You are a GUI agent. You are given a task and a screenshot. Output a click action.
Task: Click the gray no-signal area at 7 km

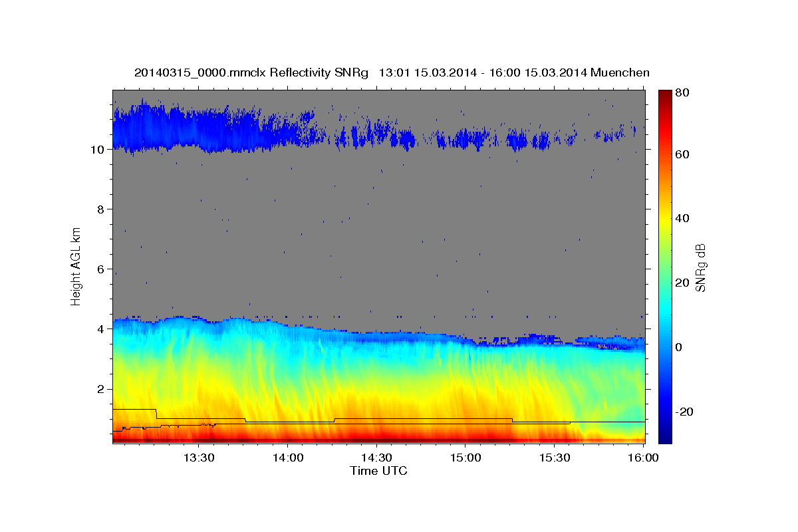(x=378, y=239)
